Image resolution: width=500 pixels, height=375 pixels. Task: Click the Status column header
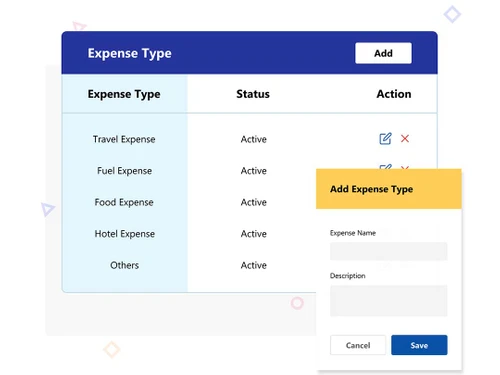[253, 94]
